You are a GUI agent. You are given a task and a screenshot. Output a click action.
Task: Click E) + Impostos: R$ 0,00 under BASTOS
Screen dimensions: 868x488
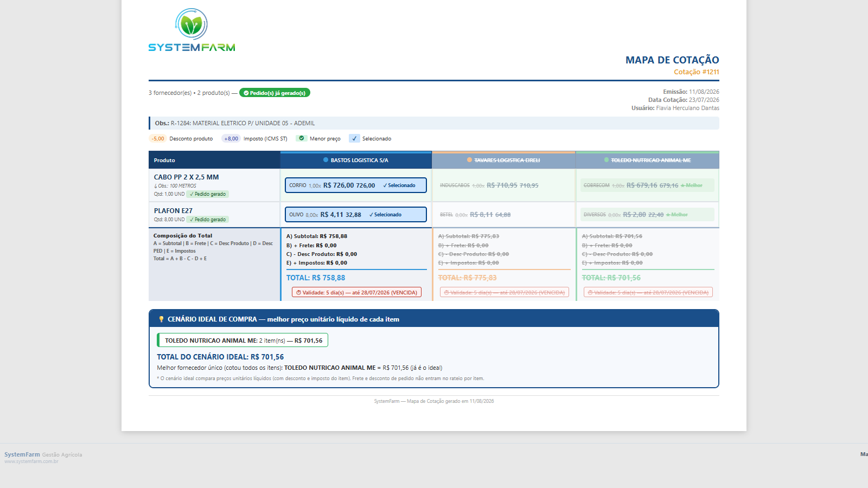(x=317, y=263)
